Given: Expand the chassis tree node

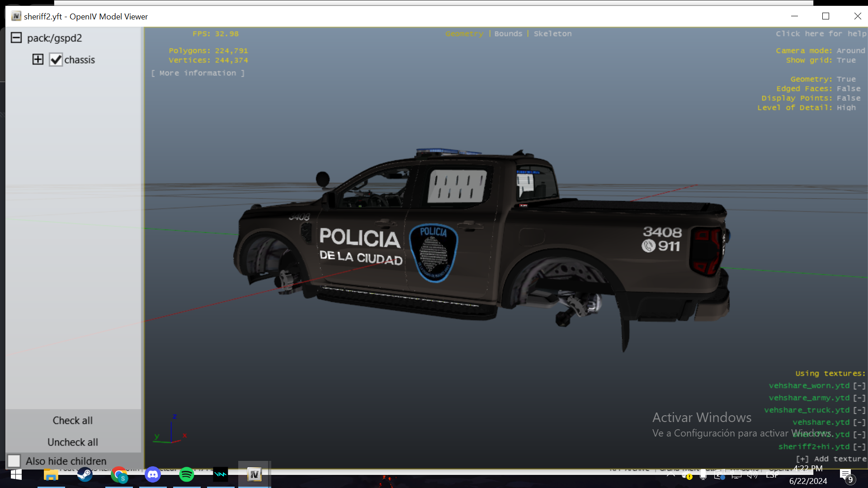Looking at the screenshot, I should click(x=38, y=60).
